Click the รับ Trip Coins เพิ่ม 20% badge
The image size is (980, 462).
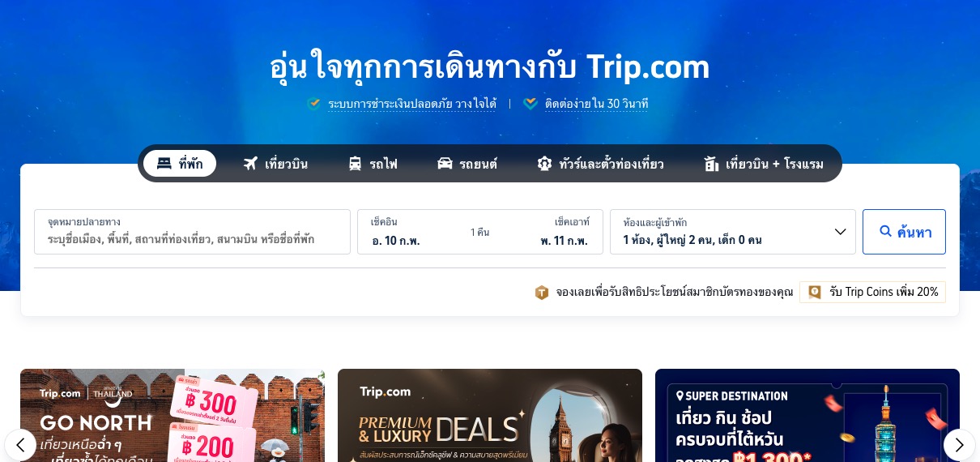click(x=872, y=292)
